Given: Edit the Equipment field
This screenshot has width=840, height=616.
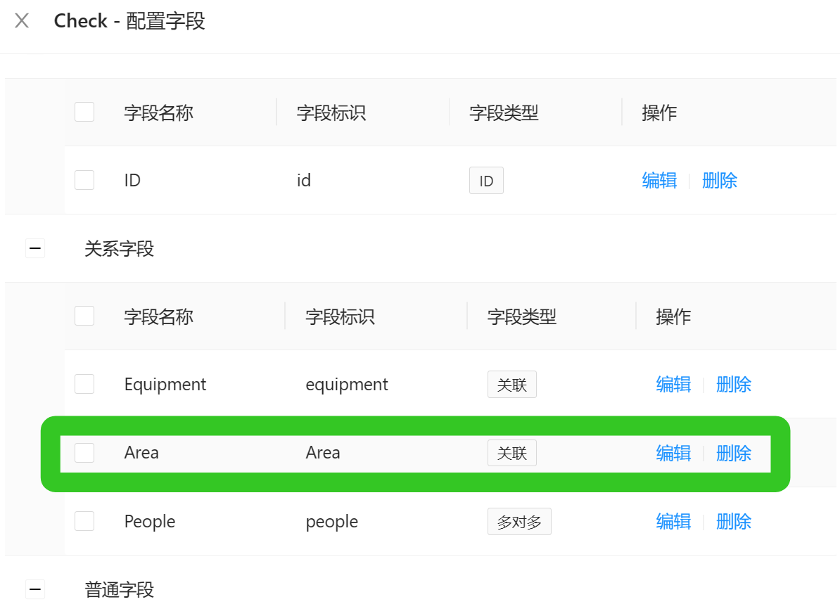Looking at the screenshot, I should pyautogui.click(x=673, y=384).
